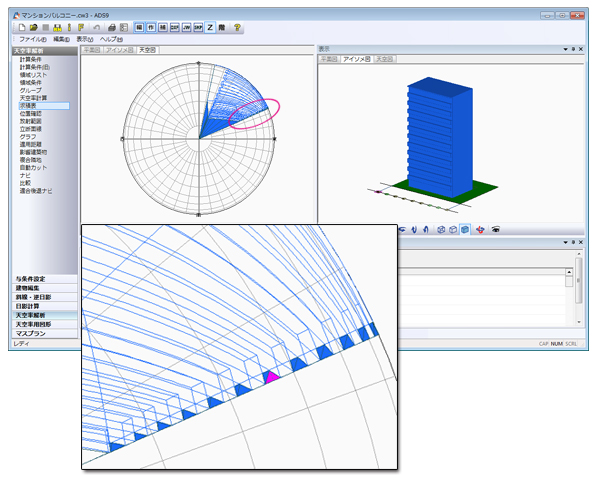Image resolution: width=600 pixels, height=480 pixels.
Task: Click the red-blue orbit view icon
Action: tap(481, 230)
